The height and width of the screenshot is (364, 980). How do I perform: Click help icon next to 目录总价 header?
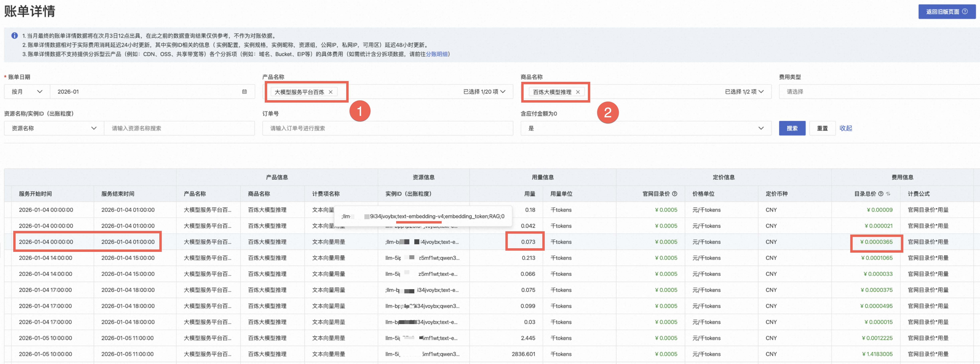tap(881, 194)
